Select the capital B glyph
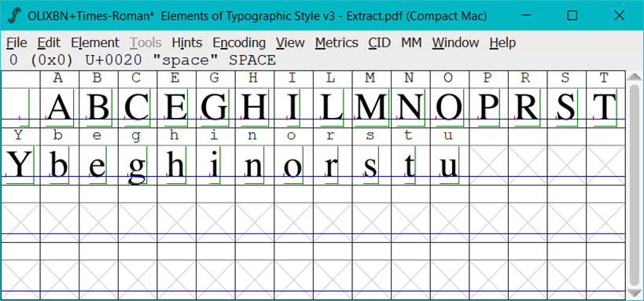This screenshot has width=644, height=301. pos(98,108)
